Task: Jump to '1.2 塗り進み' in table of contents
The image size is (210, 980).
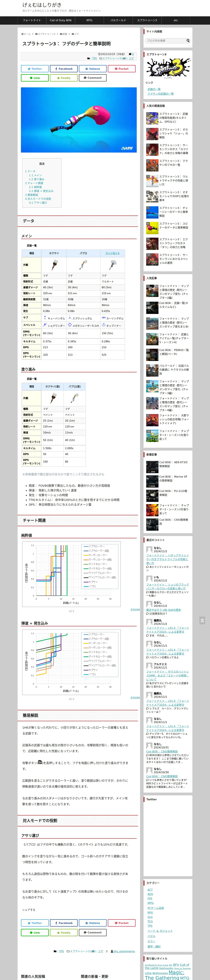Action: 37,179
